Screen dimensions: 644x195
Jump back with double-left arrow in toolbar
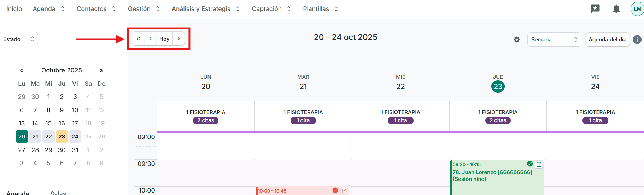tap(138, 39)
